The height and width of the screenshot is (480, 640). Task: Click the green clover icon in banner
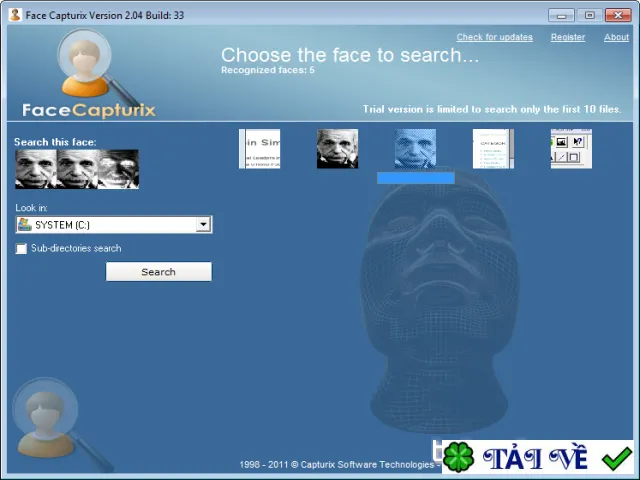[458, 458]
